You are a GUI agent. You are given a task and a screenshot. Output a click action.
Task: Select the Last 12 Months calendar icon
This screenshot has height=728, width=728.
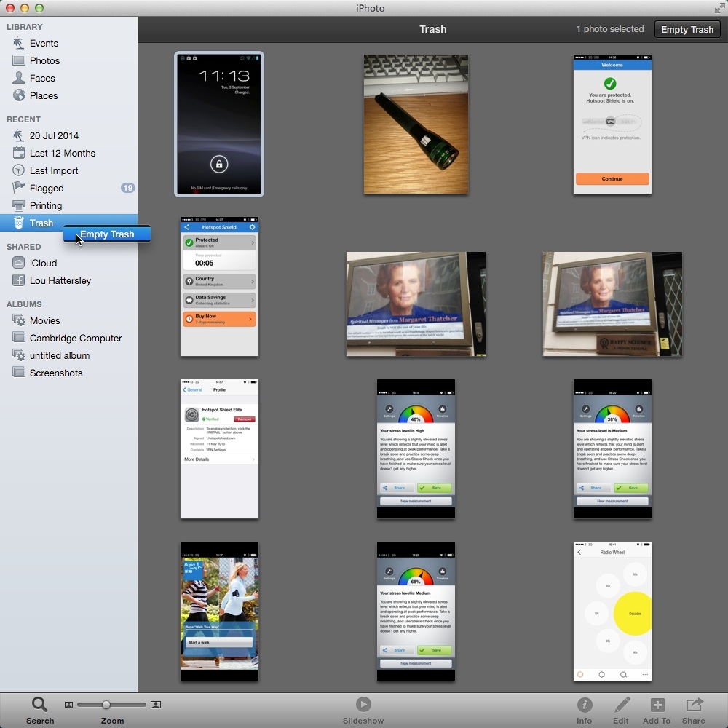click(x=19, y=153)
